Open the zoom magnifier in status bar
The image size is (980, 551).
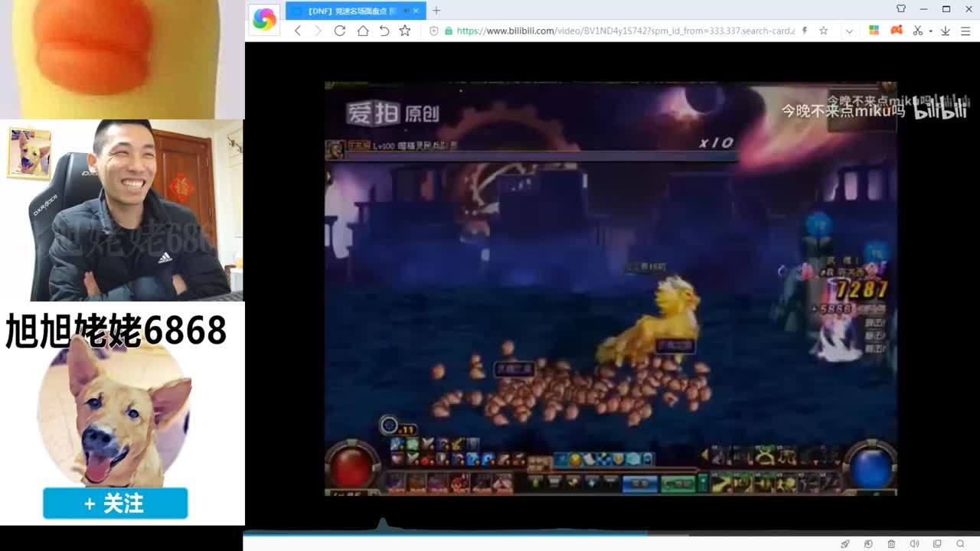[960, 544]
